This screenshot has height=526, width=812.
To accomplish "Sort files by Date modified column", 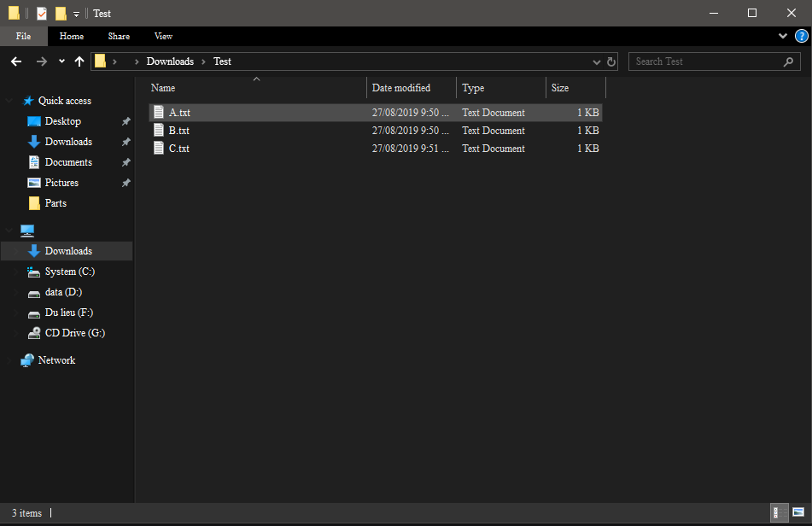I will pos(401,88).
